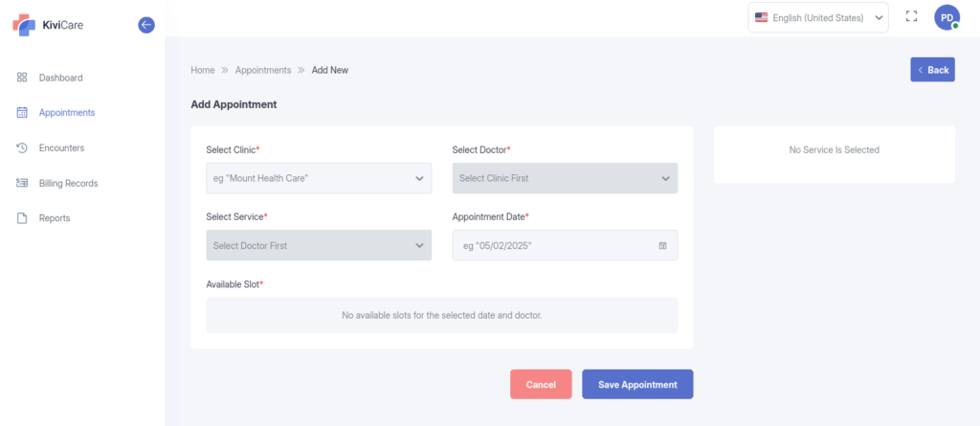Open the Select Clinic dropdown
The width and height of the screenshot is (980, 426).
[x=319, y=178]
